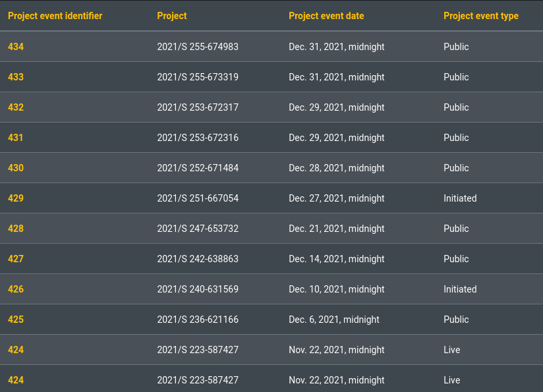Open event identifier 427
543x392 pixels.
point(16,259)
